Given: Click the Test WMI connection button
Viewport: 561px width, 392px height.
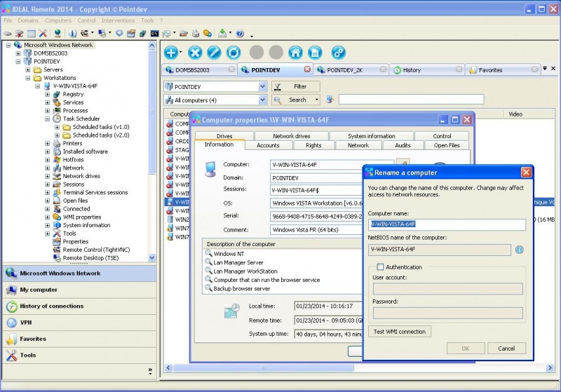Looking at the screenshot, I should pos(399,332).
